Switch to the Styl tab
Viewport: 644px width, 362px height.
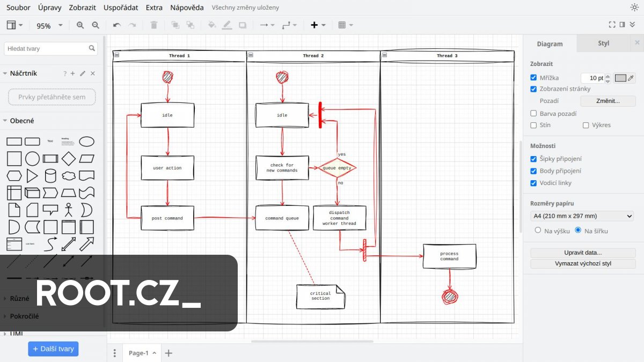coord(603,43)
